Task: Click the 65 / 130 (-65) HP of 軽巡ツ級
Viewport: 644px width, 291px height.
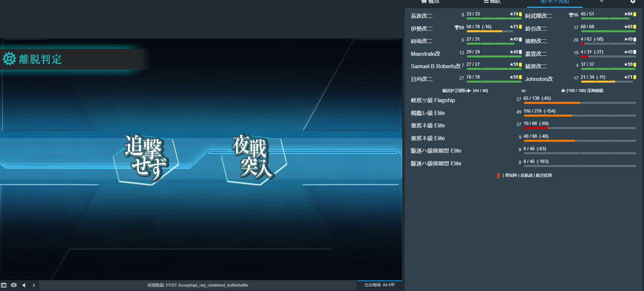Action: tap(537, 98)
